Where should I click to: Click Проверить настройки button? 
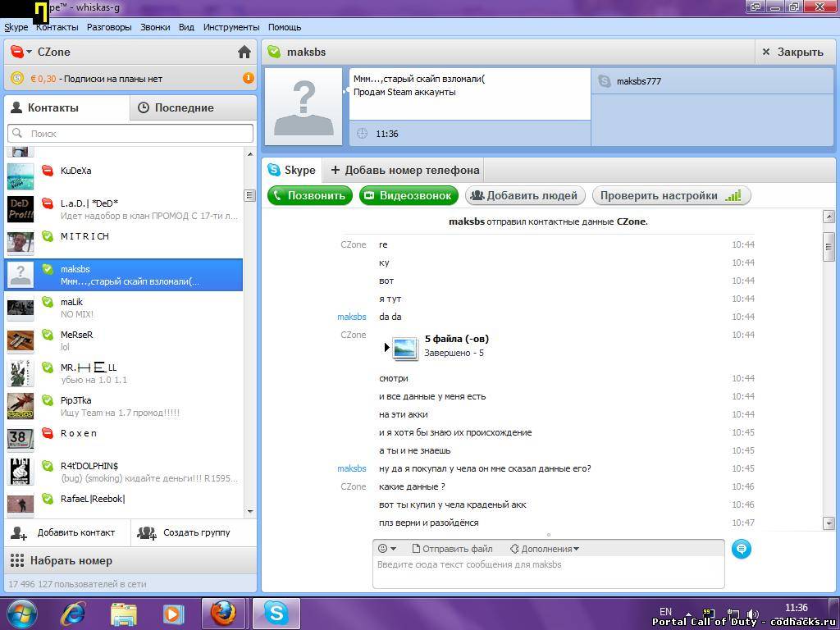tap(671, 195)
